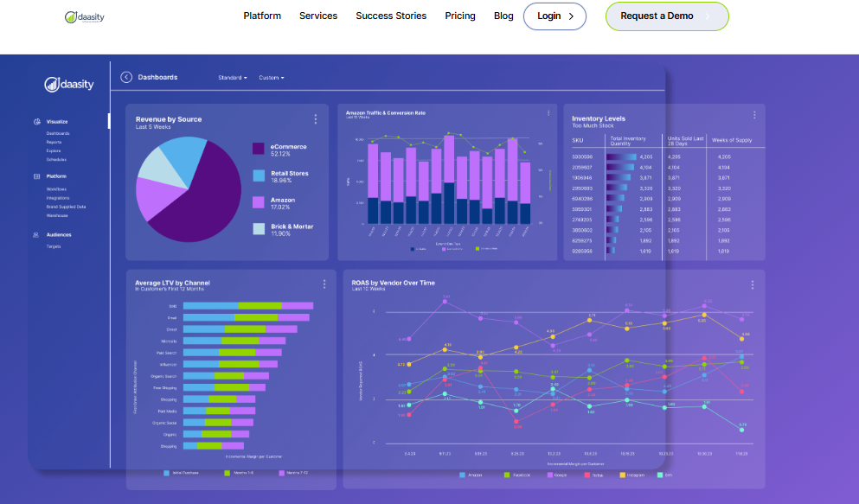Open Dashboards under Visualize
Screen dimensions: 859x504
[57, 133]
